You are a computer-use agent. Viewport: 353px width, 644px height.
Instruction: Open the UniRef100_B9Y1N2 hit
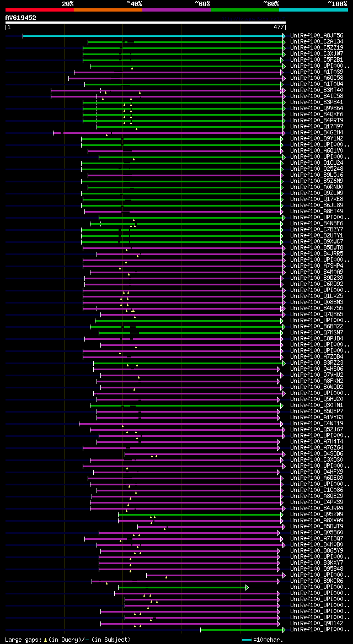317,139
